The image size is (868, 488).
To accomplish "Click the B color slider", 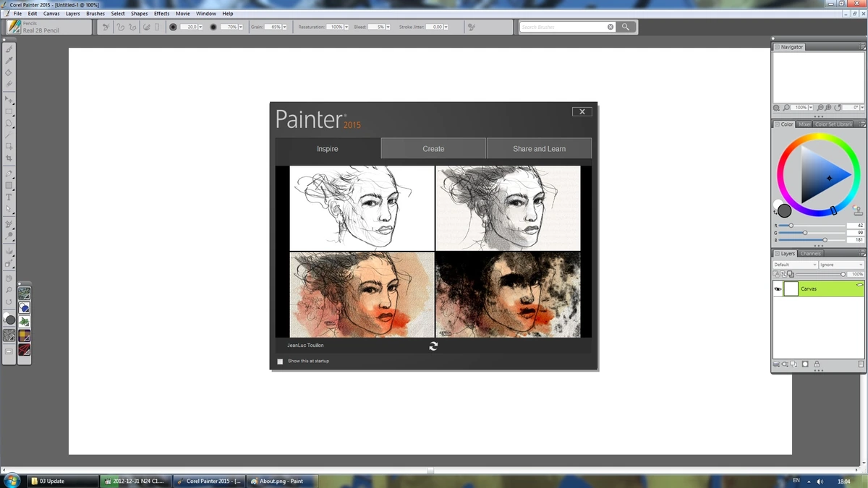I will click(x=812, y=239).
